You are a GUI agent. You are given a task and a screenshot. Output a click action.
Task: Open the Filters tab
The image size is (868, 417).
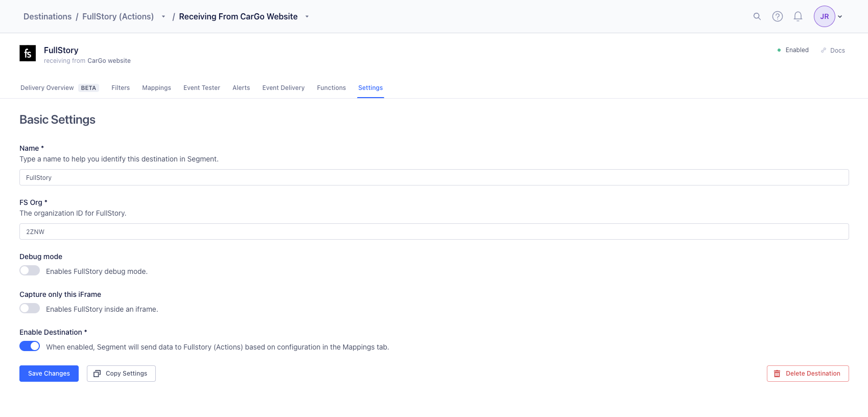point(121,88)
